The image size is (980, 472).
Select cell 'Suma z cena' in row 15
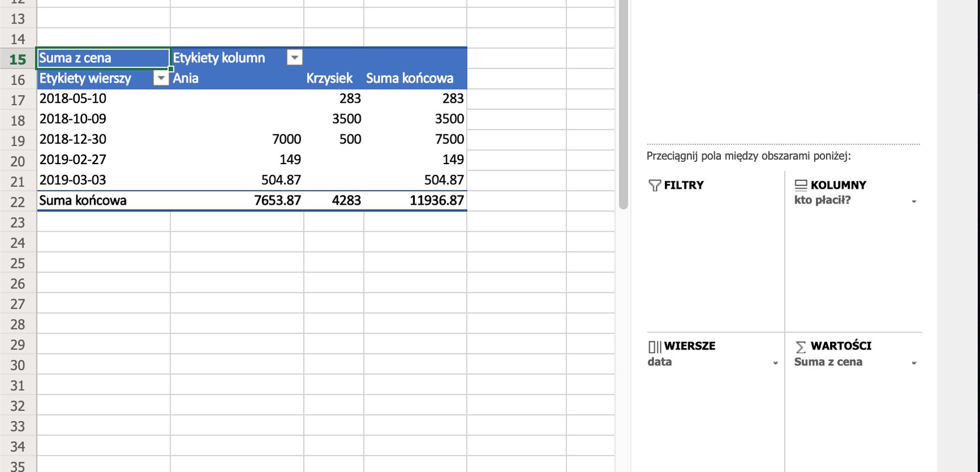pyautogui.click(x=103, y=58)
